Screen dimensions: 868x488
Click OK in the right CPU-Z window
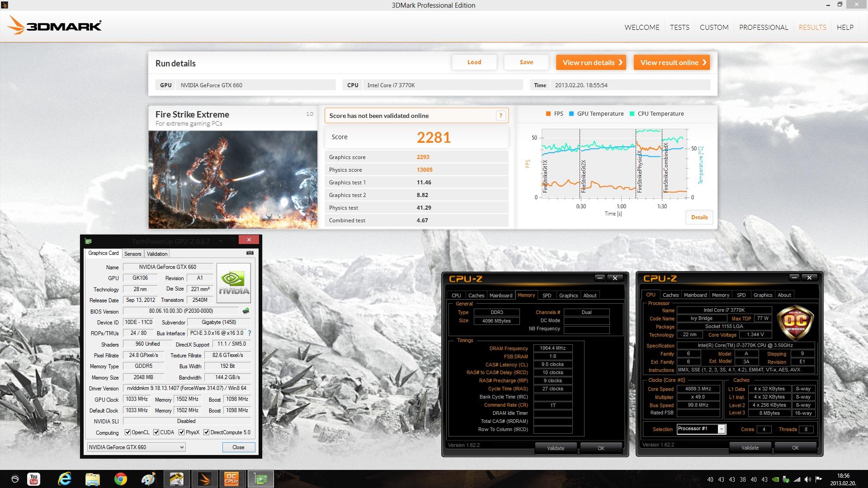tap(795, 448)
